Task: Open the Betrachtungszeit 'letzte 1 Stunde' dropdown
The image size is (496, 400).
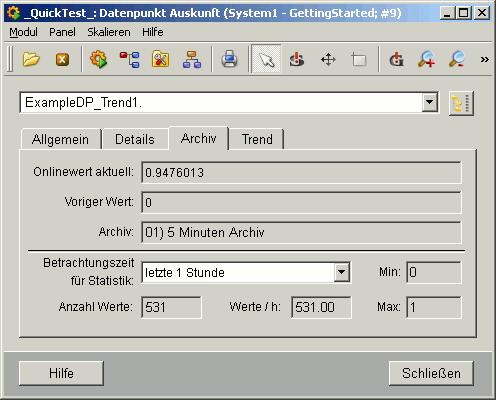Action: tap(342, 272)
